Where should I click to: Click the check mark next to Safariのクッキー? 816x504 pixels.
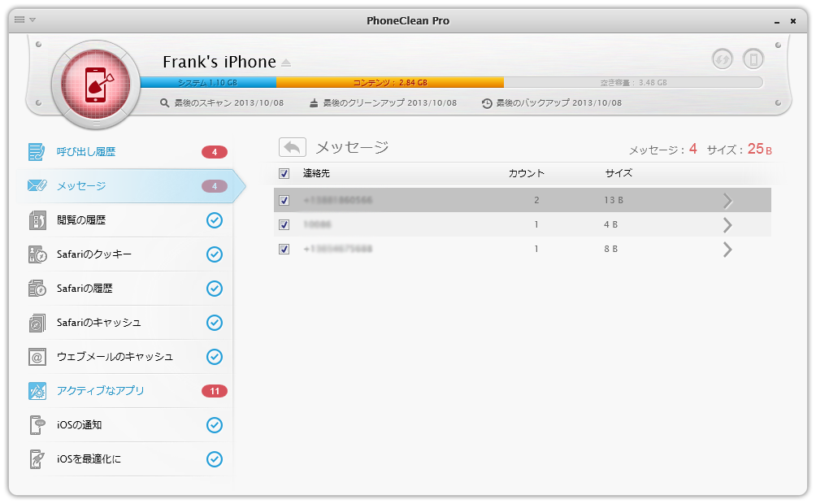coord(215,254)
